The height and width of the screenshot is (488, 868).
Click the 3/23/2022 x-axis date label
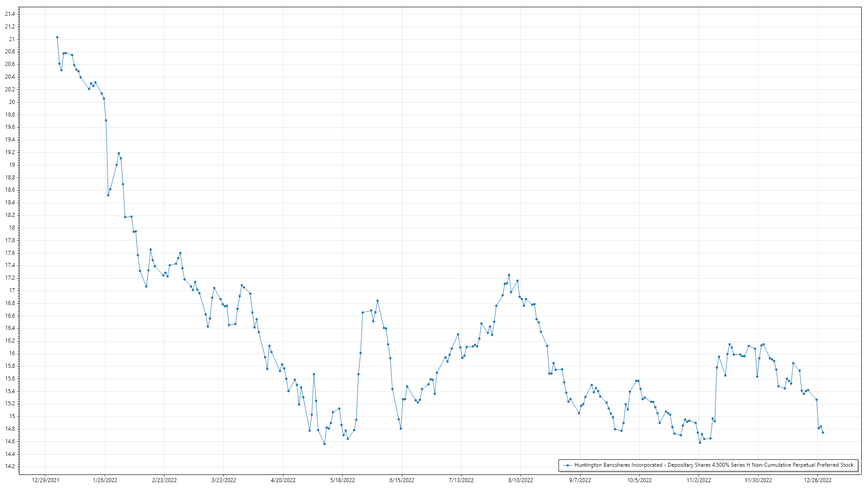(224, 480)
